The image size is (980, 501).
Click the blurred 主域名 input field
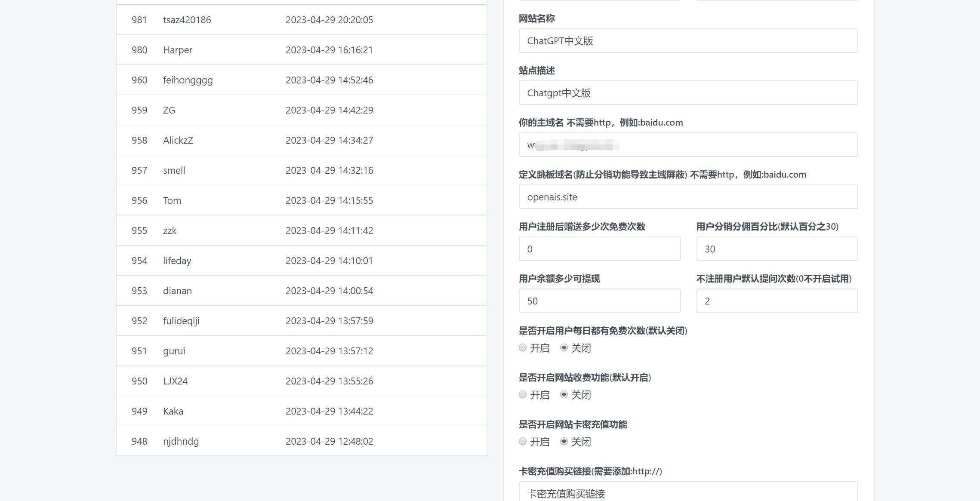coord(687,144)
